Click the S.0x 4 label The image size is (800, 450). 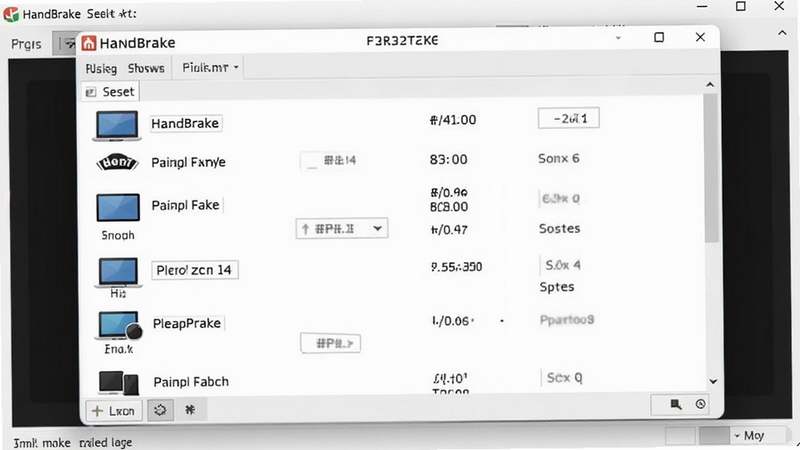(563, 265)
